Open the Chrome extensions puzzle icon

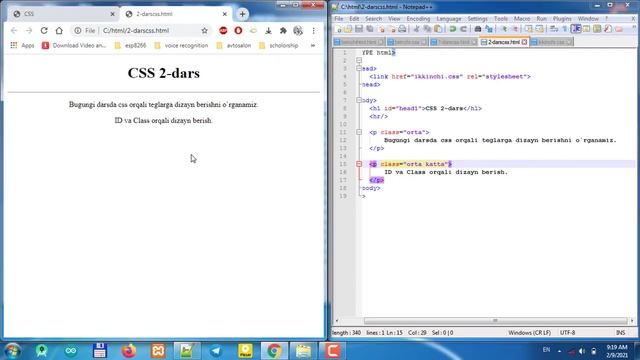coord(283,31)
